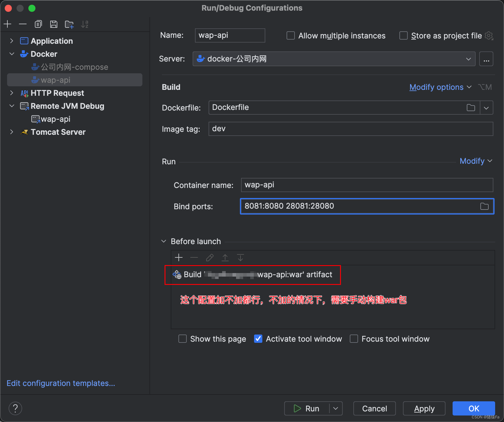
Task: Enable Allow multiple instances
Action: tap(290, 35)
